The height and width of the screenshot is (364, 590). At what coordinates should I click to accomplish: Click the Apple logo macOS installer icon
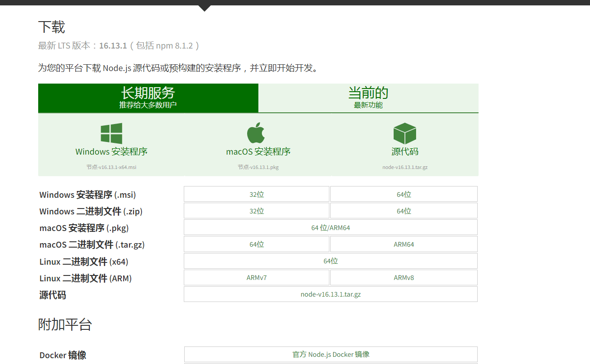pyautogui.click(x=256, y=133)
